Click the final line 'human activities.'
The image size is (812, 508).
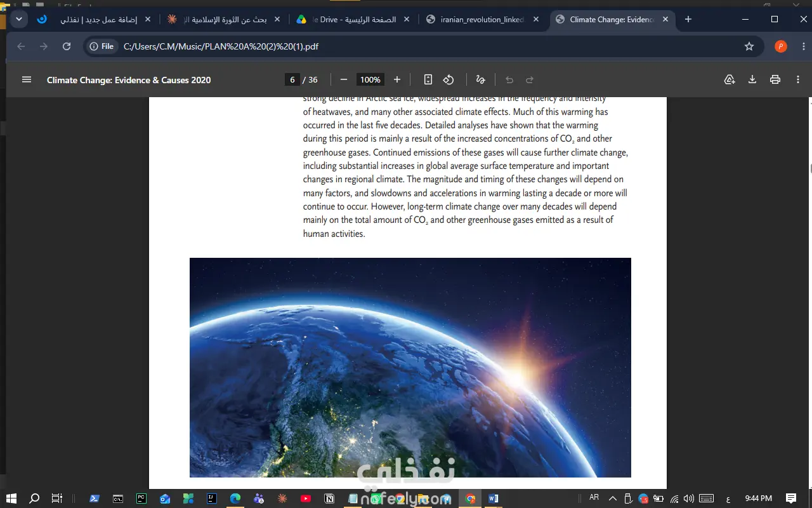(334, 234)
